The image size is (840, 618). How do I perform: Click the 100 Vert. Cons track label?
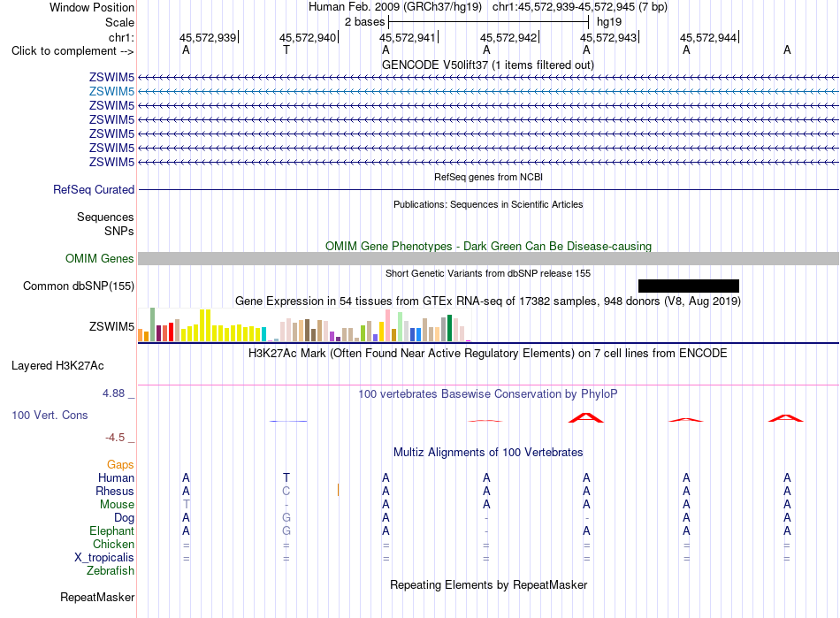coord(50,415)
